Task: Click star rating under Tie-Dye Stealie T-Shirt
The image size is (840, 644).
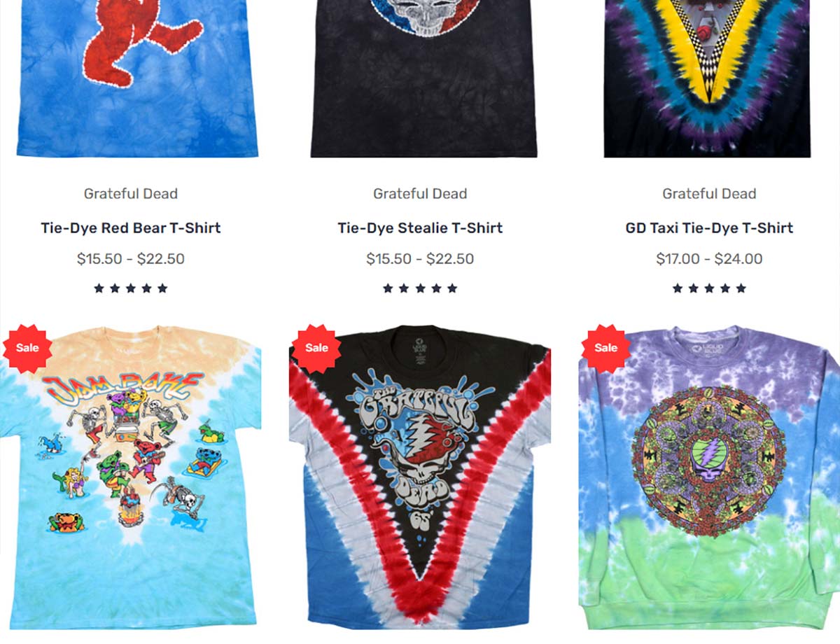Action: coord(420,288)
